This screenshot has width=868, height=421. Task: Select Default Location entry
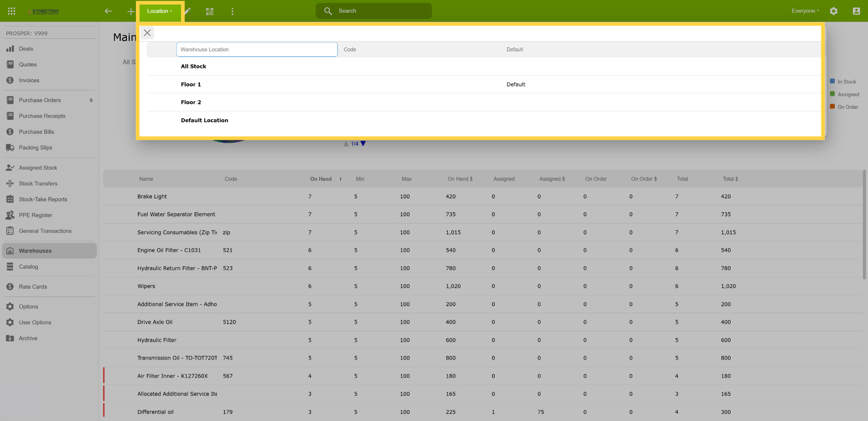tap(484, 120)
